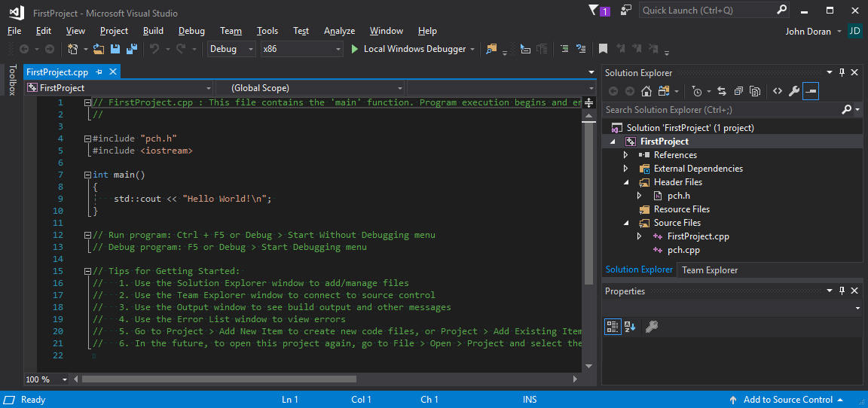868x408 pixels.
Task: Pin the FirstProject.cpp tab
Action: (99, 72)
